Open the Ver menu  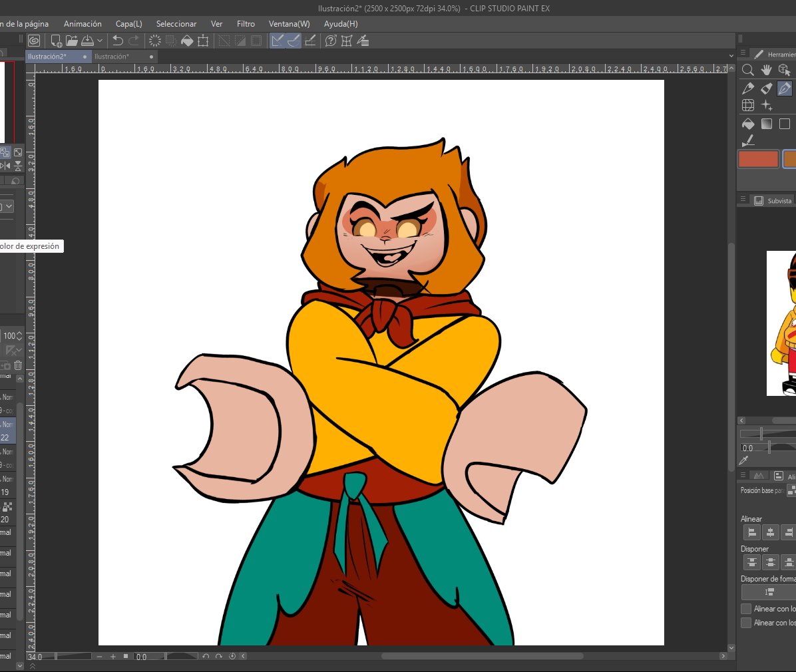pos(217,24)
